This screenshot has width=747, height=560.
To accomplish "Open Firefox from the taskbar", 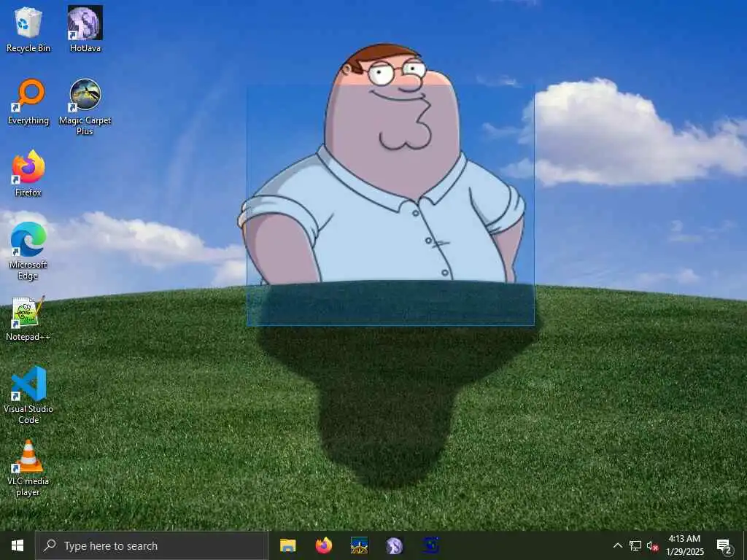I will 323,545.
